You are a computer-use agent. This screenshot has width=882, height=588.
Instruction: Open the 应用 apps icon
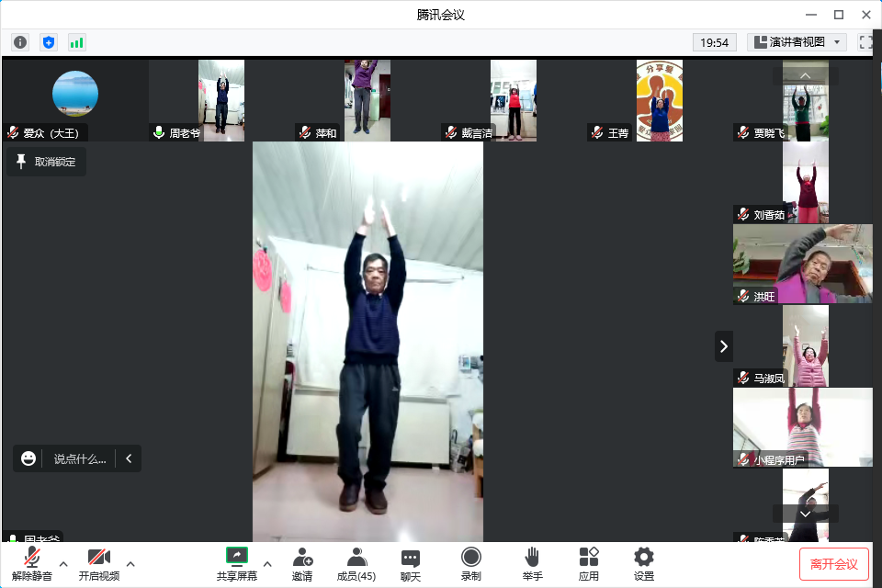coord(588,563)
